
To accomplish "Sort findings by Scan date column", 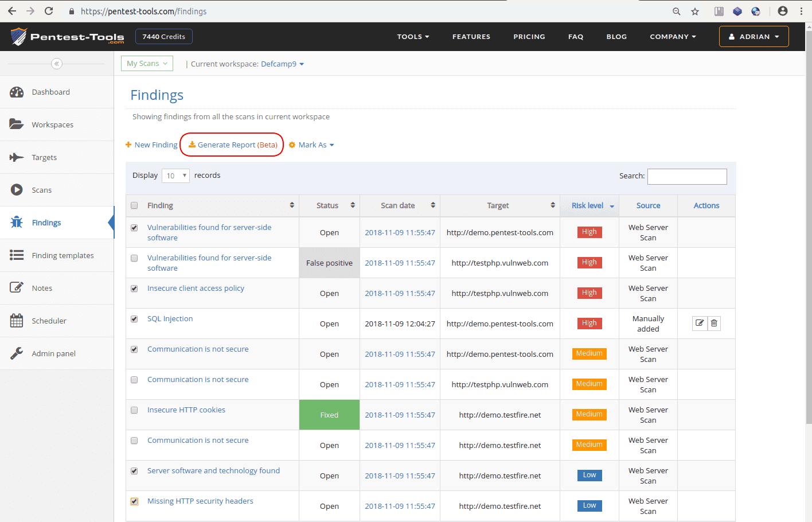I will click(399, 205).
